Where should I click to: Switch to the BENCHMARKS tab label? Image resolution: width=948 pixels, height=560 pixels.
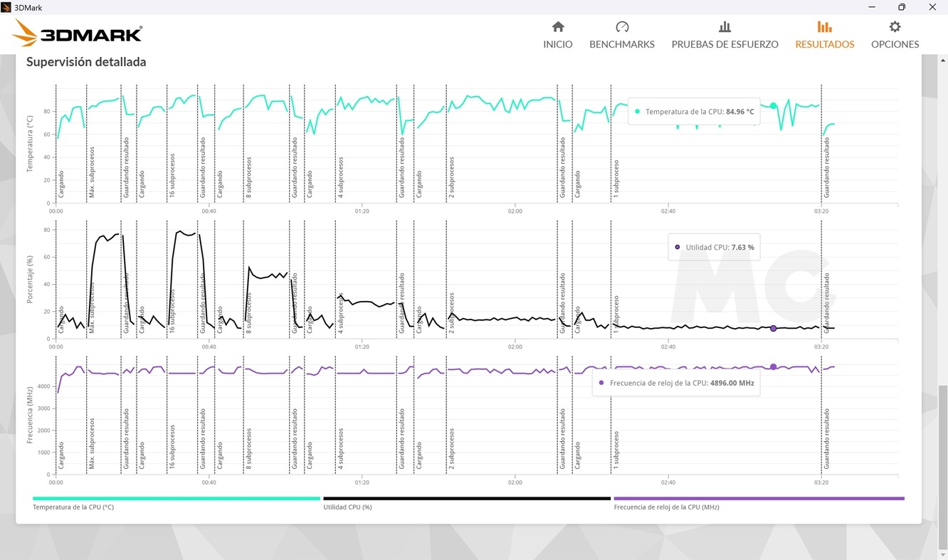[x=622, y=44]
